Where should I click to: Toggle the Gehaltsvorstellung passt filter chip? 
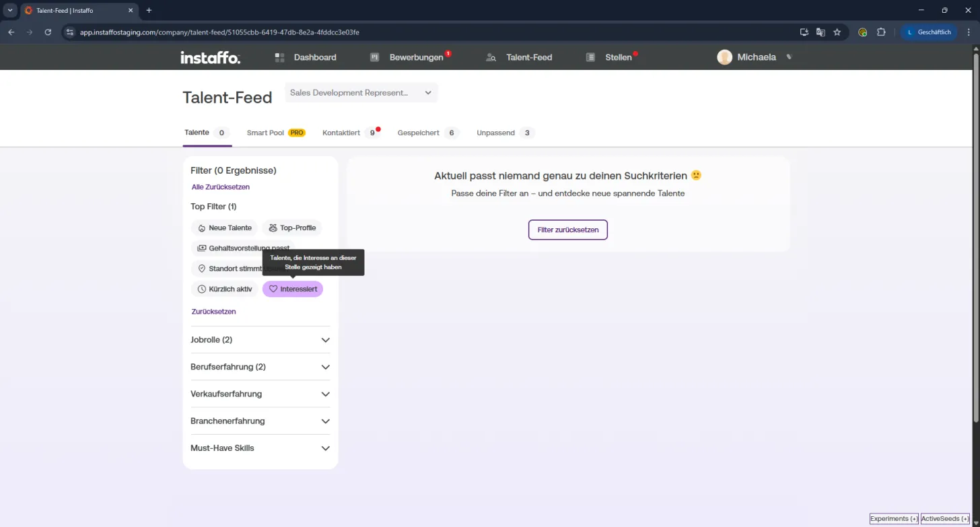[243, 248]
